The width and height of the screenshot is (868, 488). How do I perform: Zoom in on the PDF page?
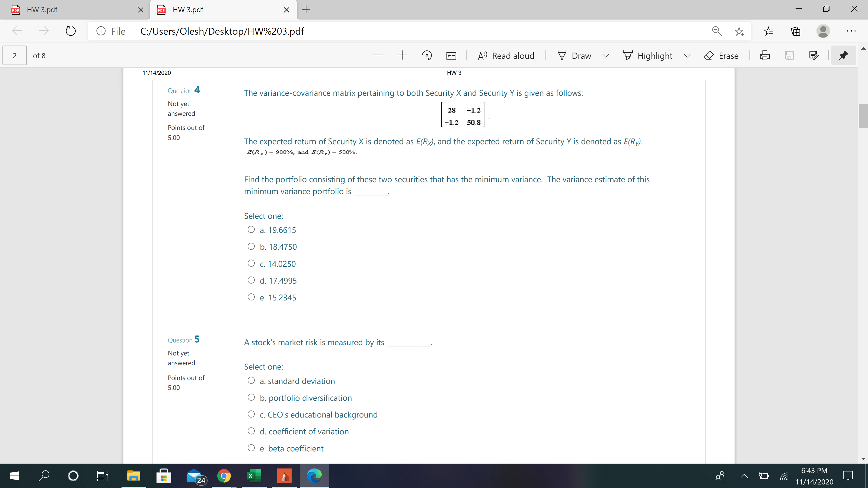[x=402, y=55]
